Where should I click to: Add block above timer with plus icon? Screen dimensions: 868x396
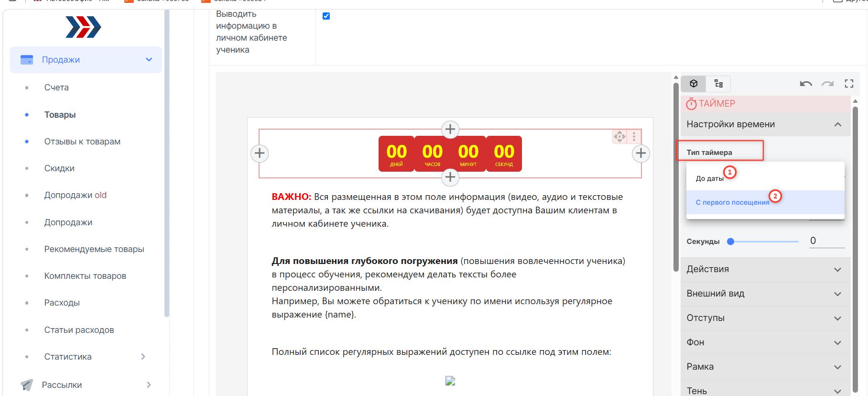pyautogui.click(x=450, y=129)
